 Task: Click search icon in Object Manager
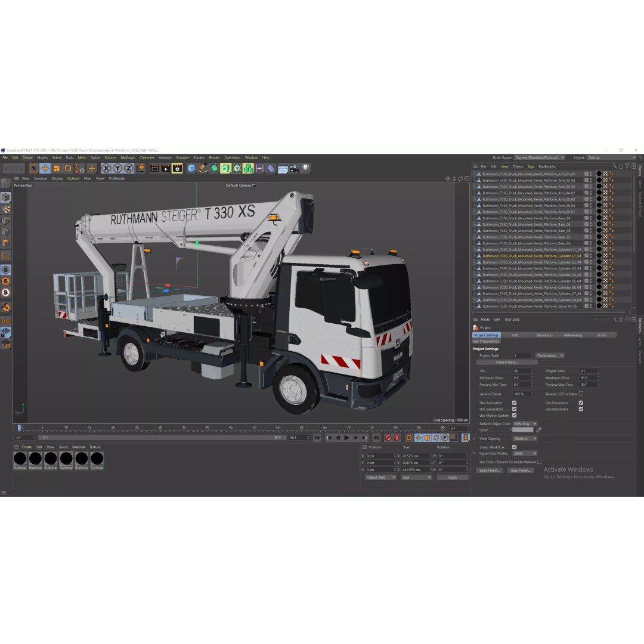(614, 166)
